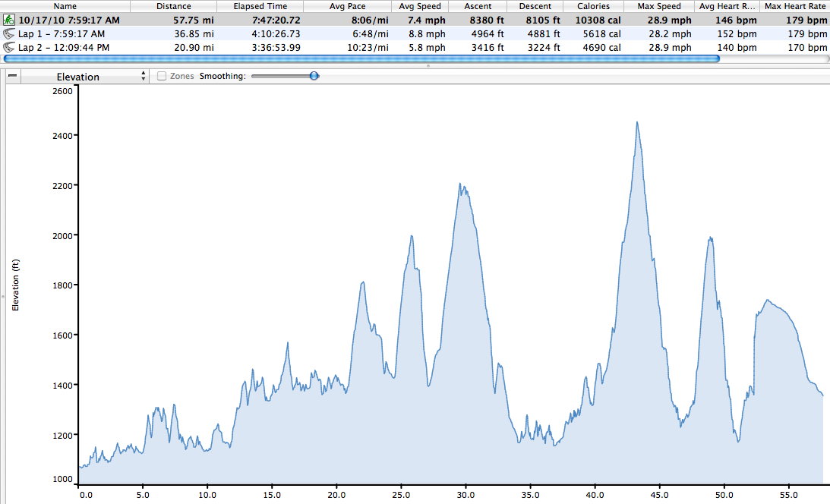Click the horizontal scrollbar under the lap table

point(361,58)
